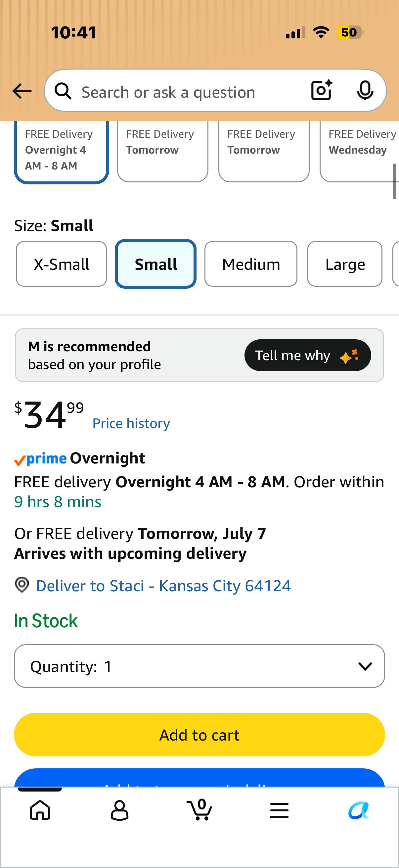Open camera lens search icon

click(322, 90)
